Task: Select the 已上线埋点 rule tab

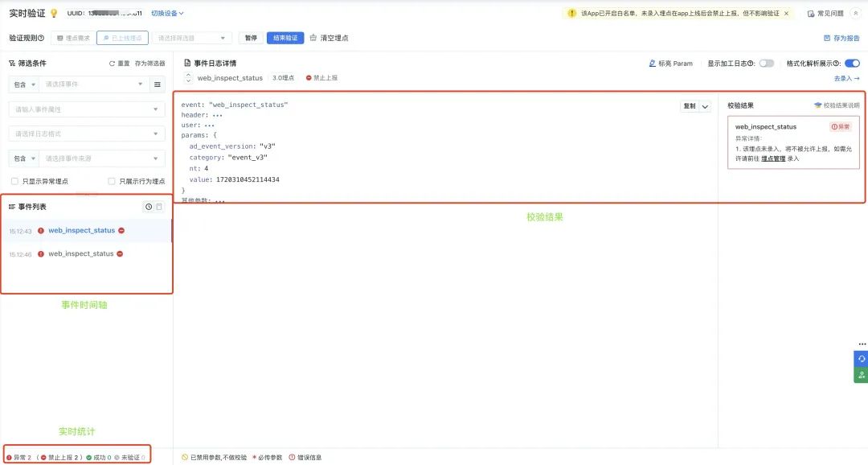Action: tap(122, 39)
